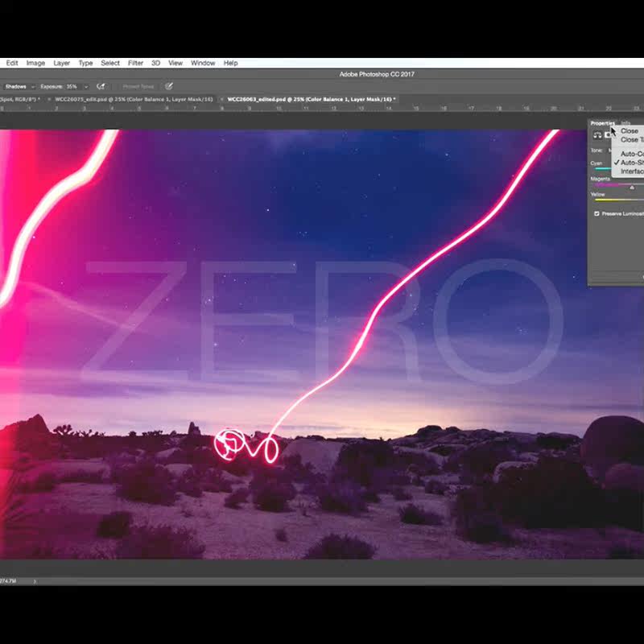The image size is (644, 644).
Task: Open the Filter menu
Action: pyautogui.click(x=135, y=63)
